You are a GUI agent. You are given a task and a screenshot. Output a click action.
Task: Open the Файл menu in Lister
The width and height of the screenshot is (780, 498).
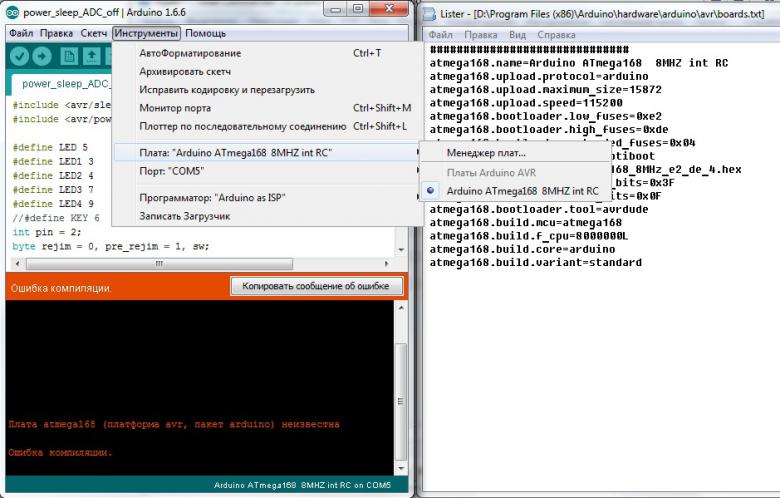click(x=441, y=35)
